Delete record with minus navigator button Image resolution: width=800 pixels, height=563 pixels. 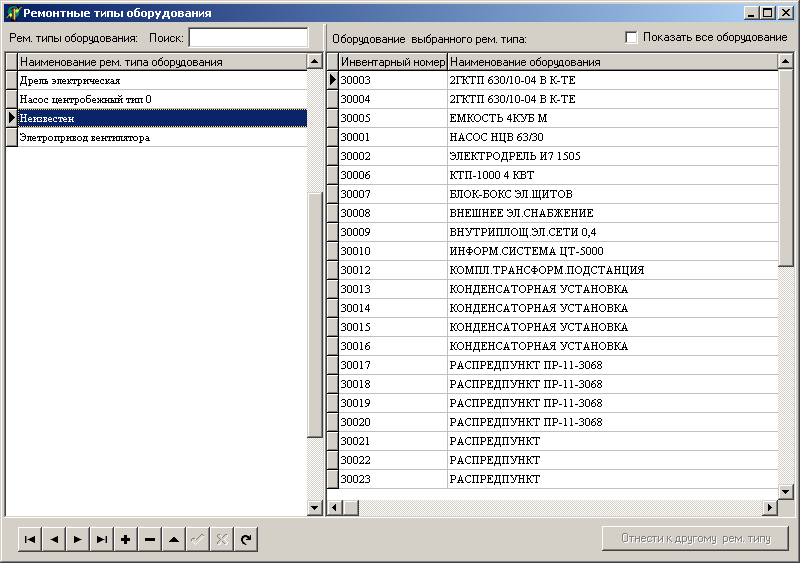[x=150, y=539]
